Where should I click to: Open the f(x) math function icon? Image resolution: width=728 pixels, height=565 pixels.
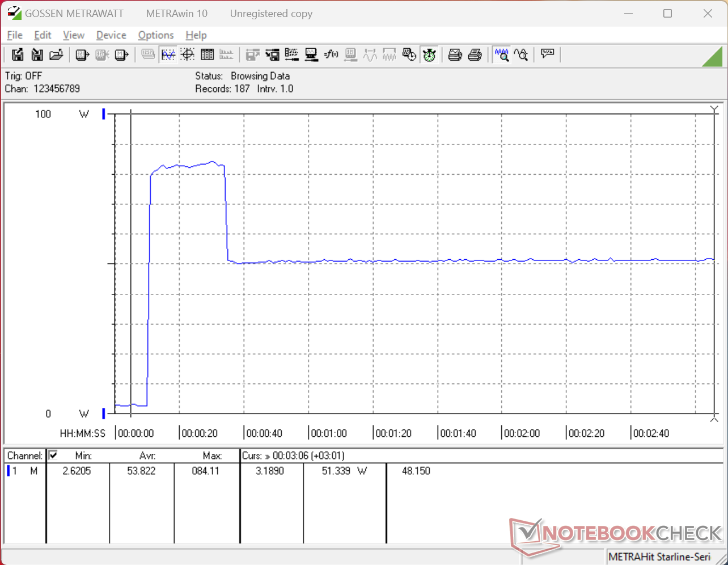331,54
